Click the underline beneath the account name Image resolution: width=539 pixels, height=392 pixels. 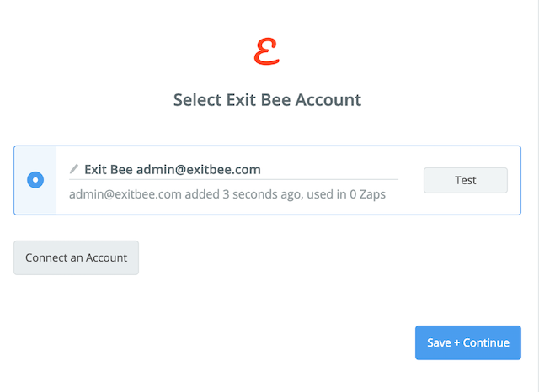[233, 179]
